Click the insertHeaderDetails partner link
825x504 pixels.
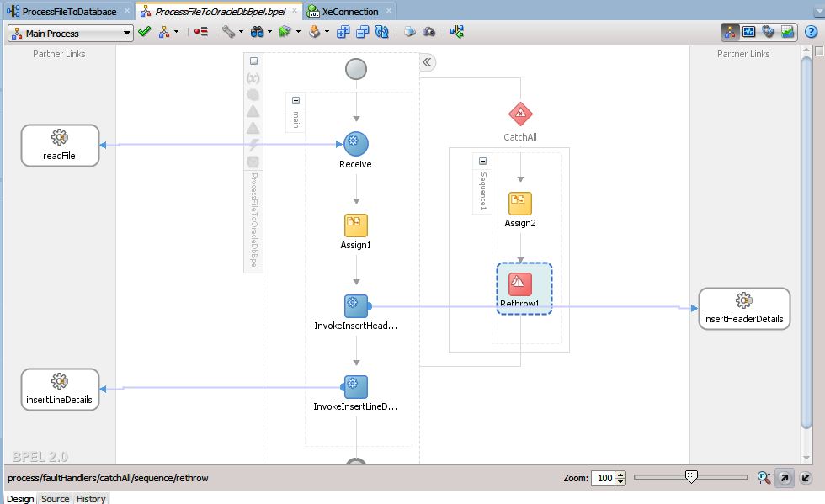(744, 308)
